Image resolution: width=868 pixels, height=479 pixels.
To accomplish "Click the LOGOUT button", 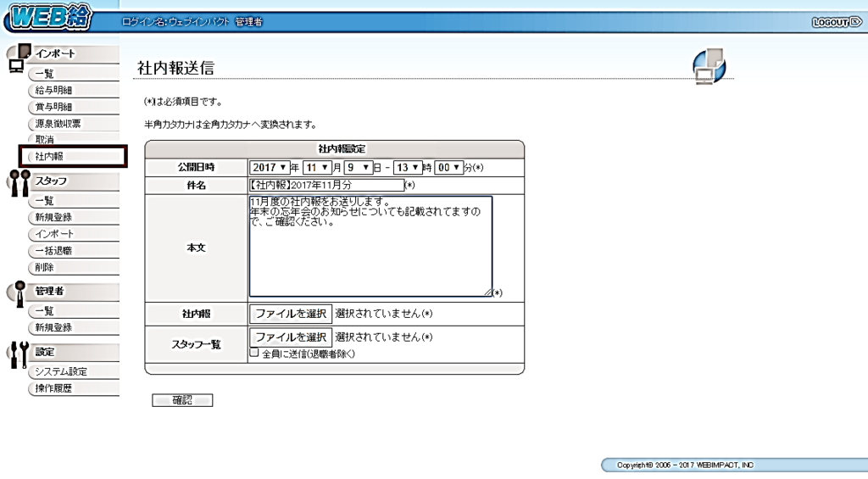I will 837,22.
